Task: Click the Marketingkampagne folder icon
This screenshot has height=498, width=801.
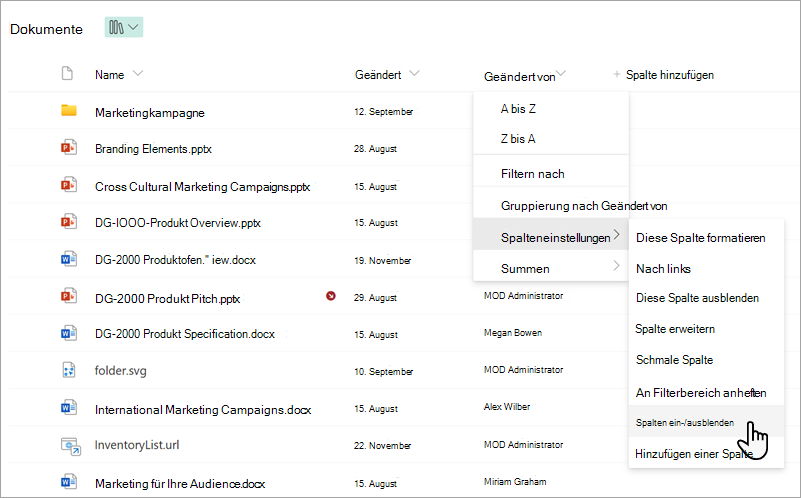Action: pos(68,110)
